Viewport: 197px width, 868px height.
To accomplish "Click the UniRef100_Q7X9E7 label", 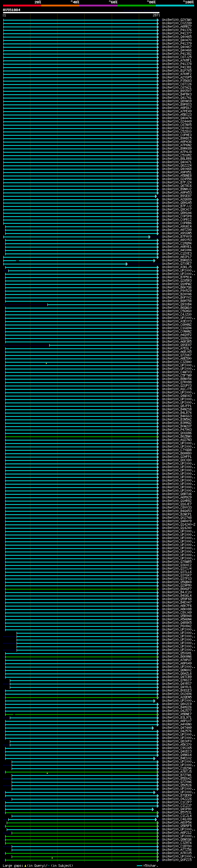I will click(x=177, y=264).
